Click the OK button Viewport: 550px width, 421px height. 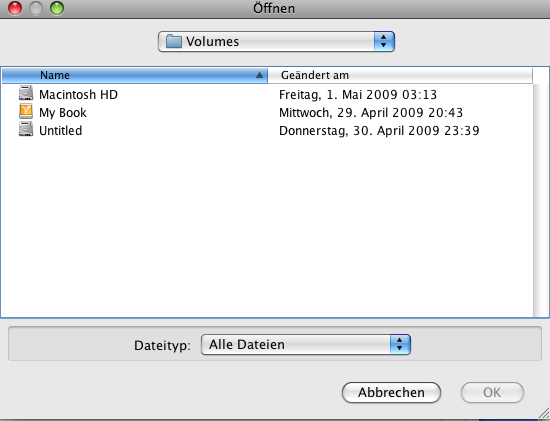(x=492, y=393)
